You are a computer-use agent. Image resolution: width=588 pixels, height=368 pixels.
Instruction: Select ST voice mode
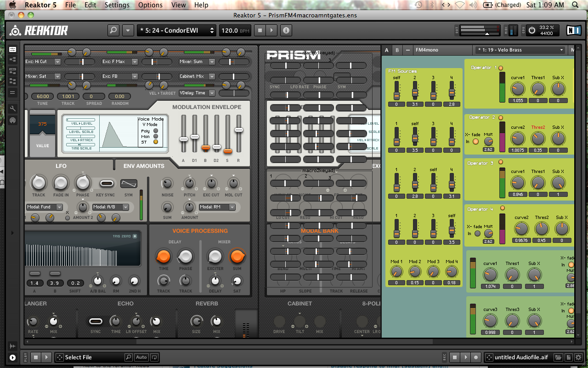tap(156, 142)
